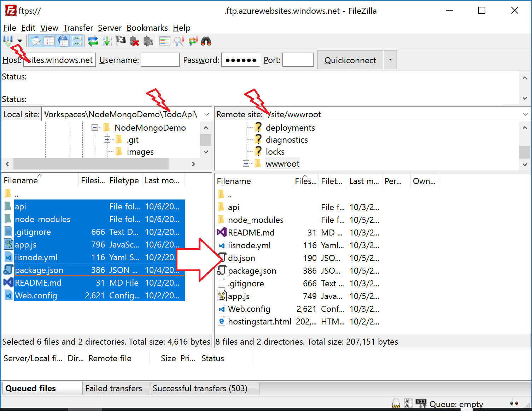This screenshot has height=411, width=532.
Task: Open the View menu
Action: tap(49, 28)
